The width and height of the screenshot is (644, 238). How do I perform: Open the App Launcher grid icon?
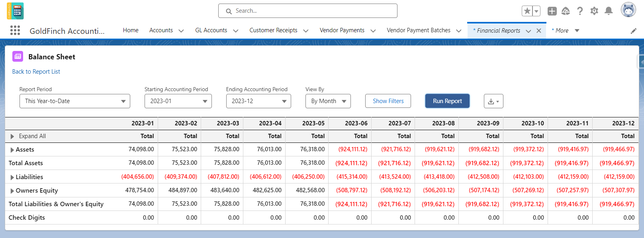pos(15,30)
